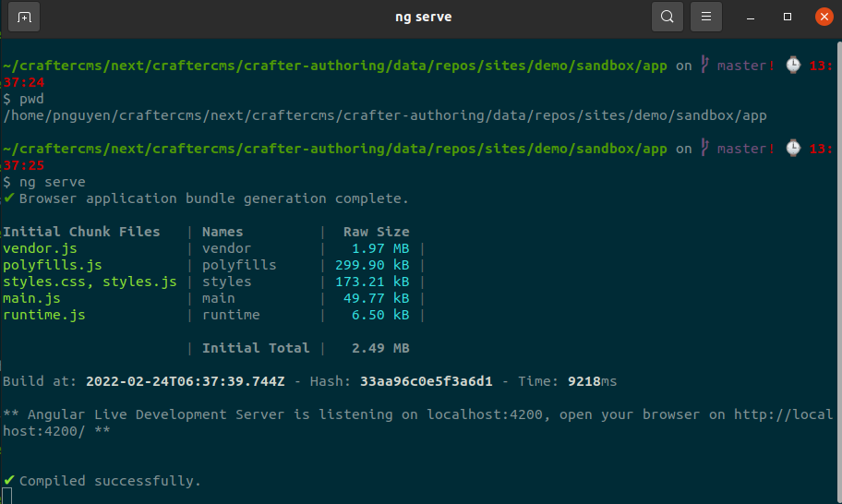Viewport: 842px width, 504px height.
Task: Click the http://local URL text
Action: coord(783,414)
